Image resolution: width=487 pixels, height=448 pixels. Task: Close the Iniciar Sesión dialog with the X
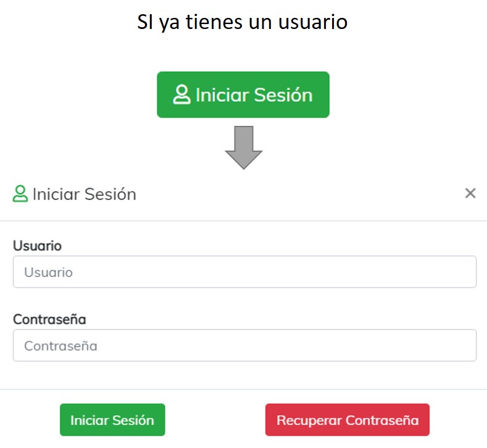tap(470, 193)
